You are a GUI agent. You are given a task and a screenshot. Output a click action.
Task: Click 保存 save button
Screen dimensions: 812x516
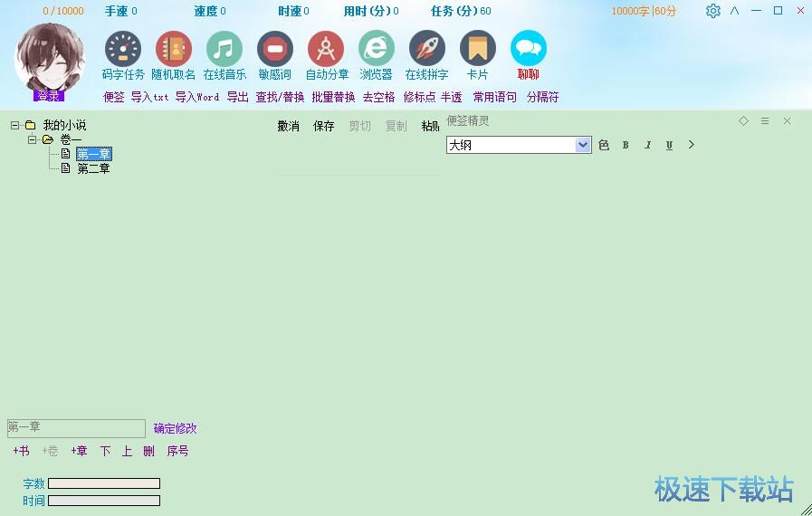[324, 126]
